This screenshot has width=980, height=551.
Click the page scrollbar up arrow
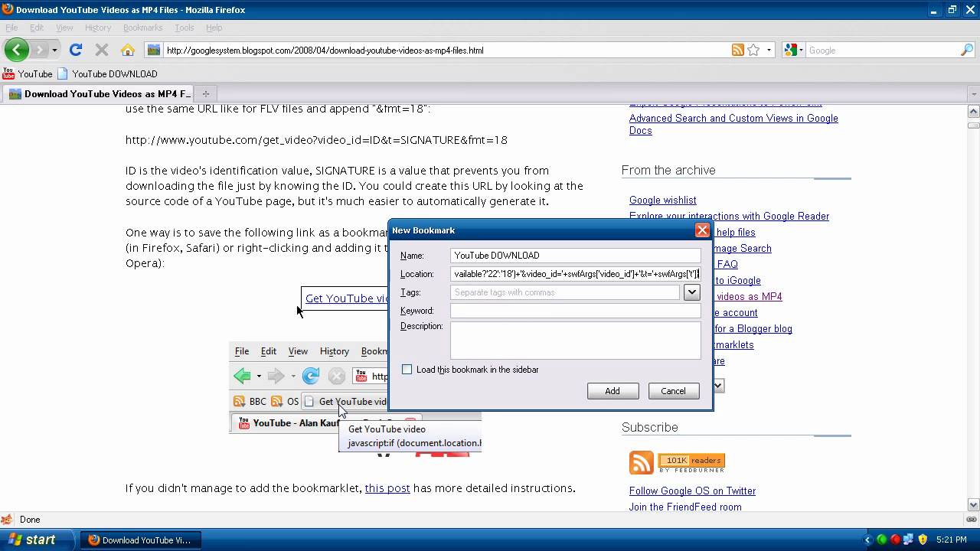[x=974, y=112]
